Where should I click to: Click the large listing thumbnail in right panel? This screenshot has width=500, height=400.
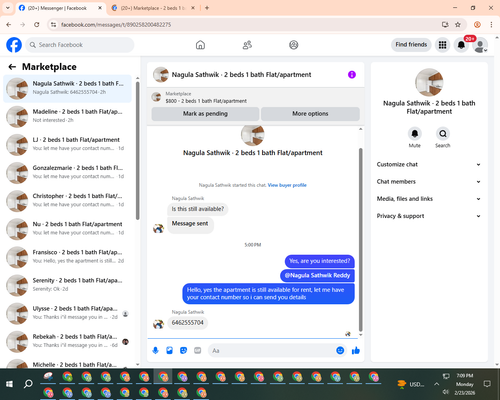point(429,82)
